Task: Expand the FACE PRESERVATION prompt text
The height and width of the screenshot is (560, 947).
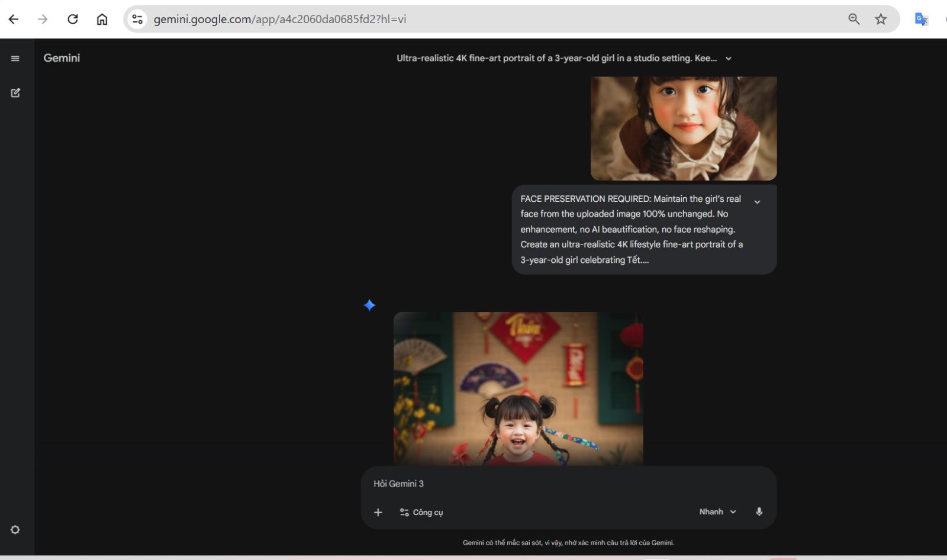Action: tap(757, 202)
